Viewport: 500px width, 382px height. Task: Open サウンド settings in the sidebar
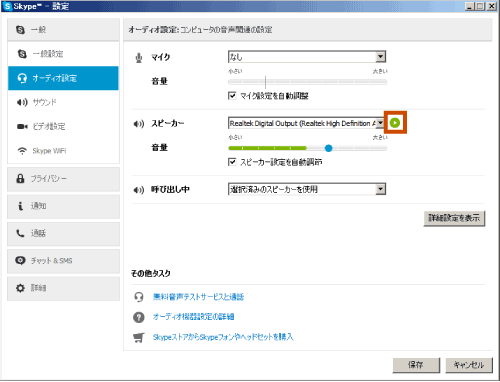tap(63, 102)
